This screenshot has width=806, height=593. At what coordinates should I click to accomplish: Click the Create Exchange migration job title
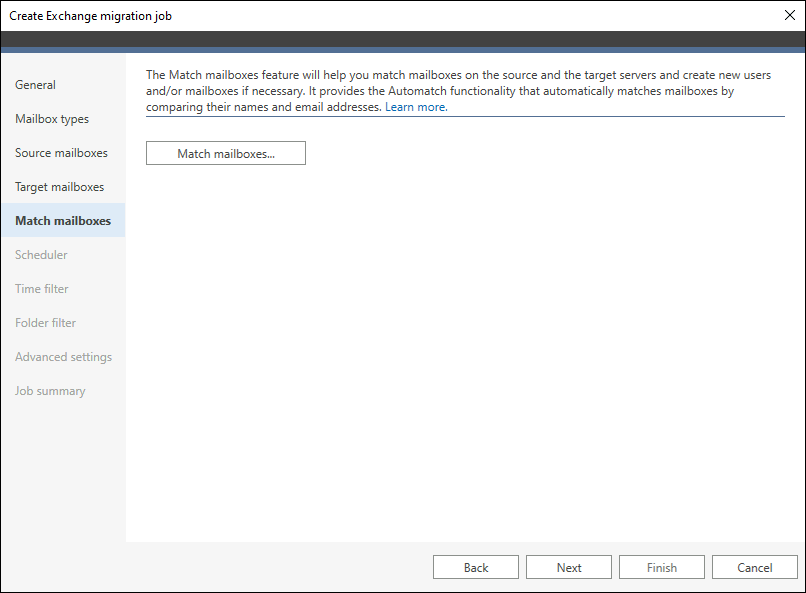tap(90, 16)
